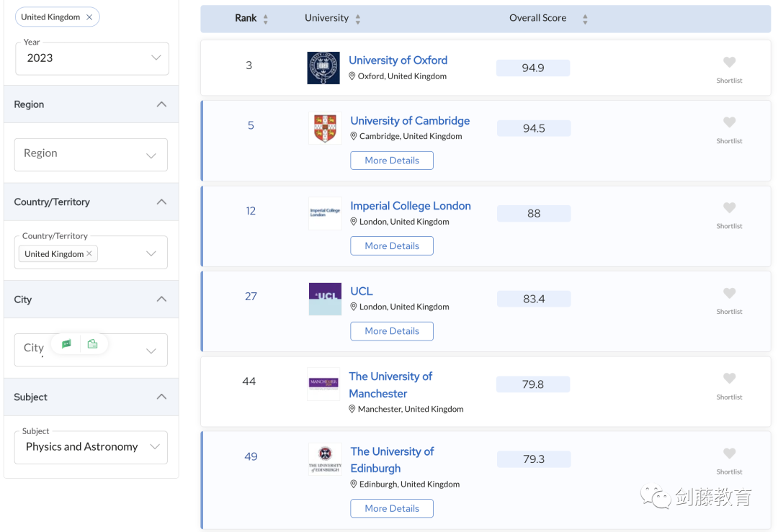Click Imperial's overall score of 88
Viewport: 778px width, 532px height.
point(534,214)
